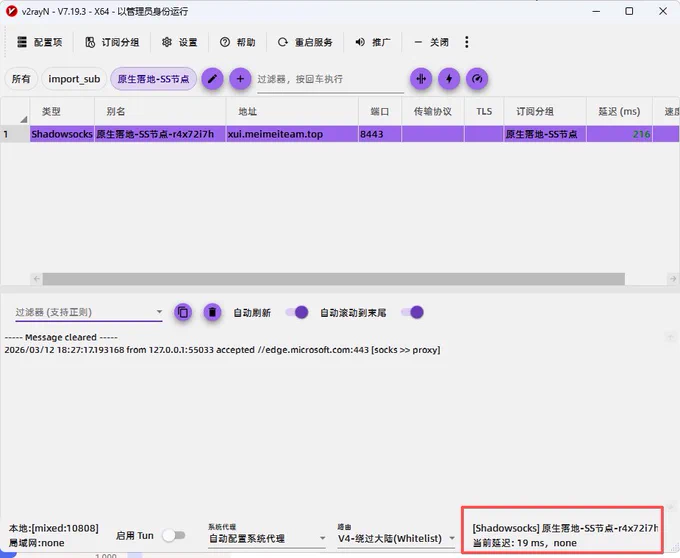This screenshot has height=558, width=680.
Task: Click the [Shadowsocks] active server status text
Action: pyautogui.click(x=565, y=528)
